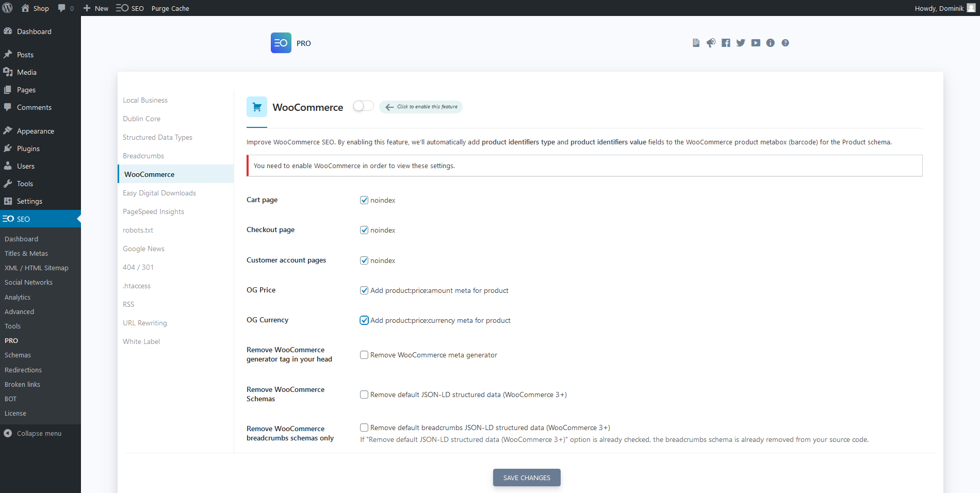
Task: Collapse the sidebar menu
Action: pyautogui.click(x=40, y=433)
